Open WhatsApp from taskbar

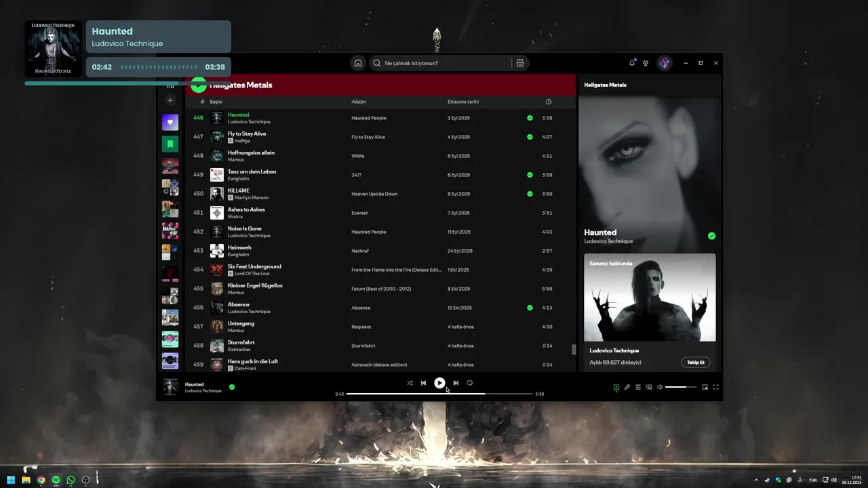[71, 480]
